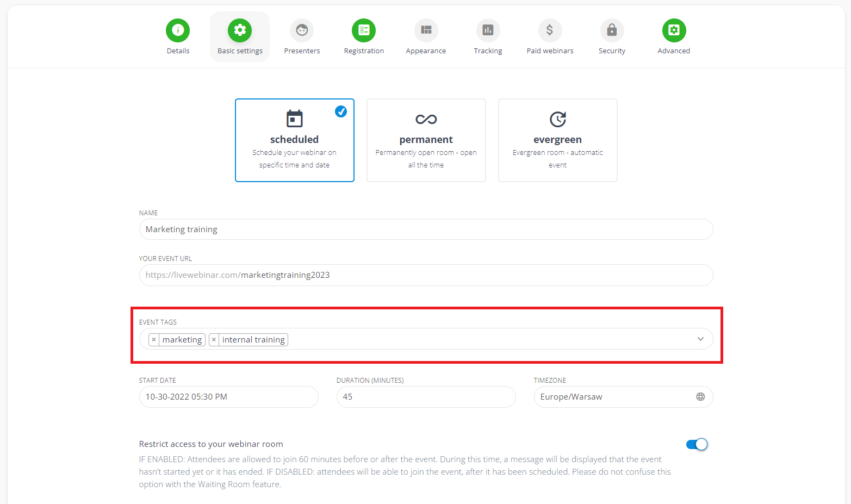Select the permanent room option

426,140
